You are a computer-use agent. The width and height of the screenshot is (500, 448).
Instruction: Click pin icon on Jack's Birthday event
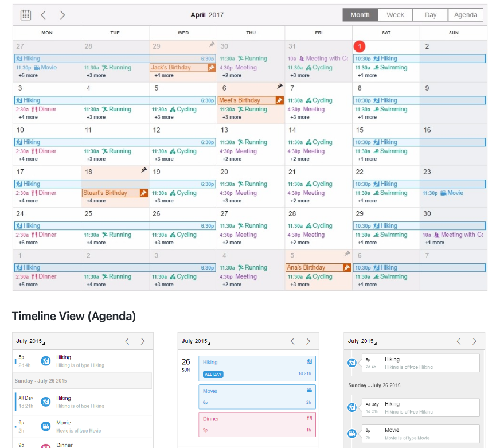tap(212, 68)
